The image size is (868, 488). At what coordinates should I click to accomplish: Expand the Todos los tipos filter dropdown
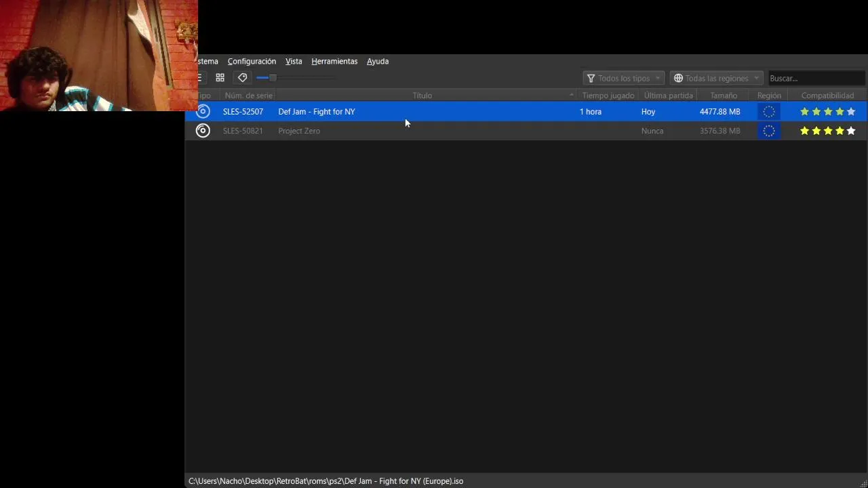tap(623, 78)
